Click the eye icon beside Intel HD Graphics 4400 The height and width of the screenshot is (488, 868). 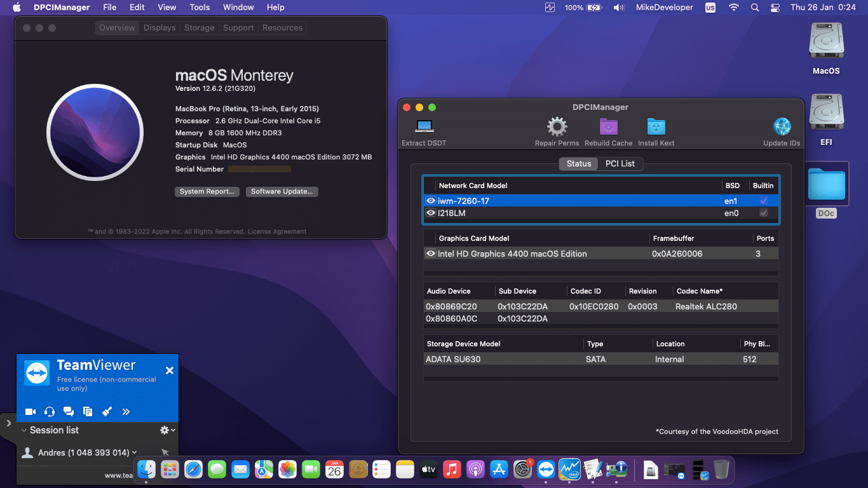pyautogui.click(x=431, y=254)
